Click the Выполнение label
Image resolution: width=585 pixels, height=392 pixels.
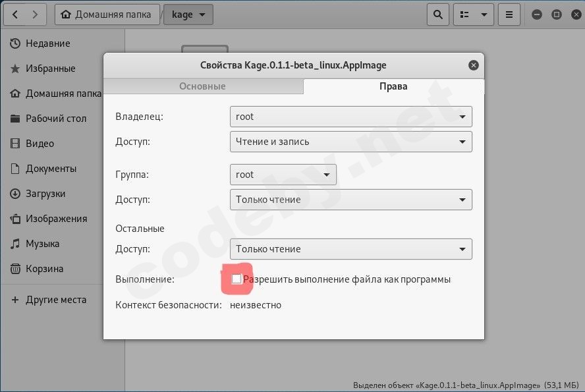tap(145, 279)
